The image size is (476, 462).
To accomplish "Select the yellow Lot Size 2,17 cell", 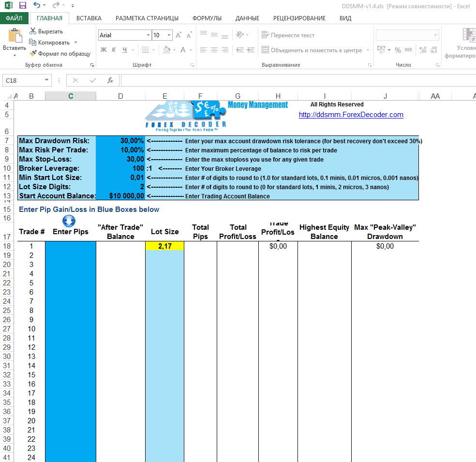I will pos(165,246).
